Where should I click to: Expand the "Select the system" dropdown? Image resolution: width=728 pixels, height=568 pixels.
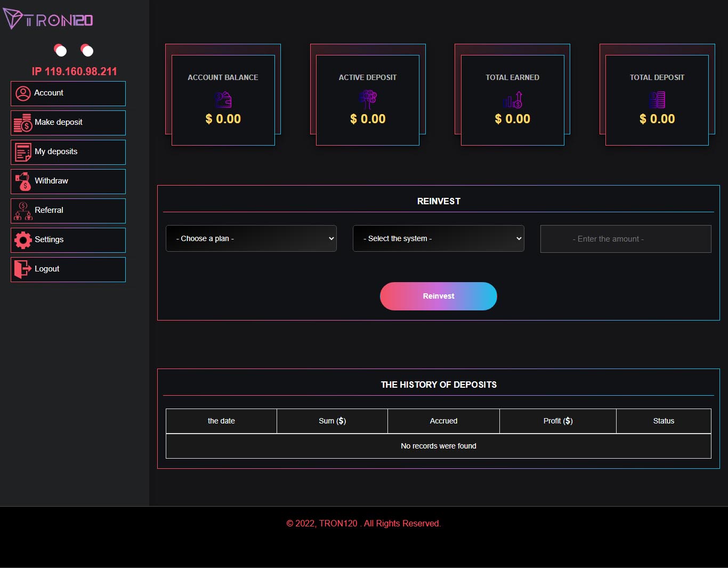439,238
